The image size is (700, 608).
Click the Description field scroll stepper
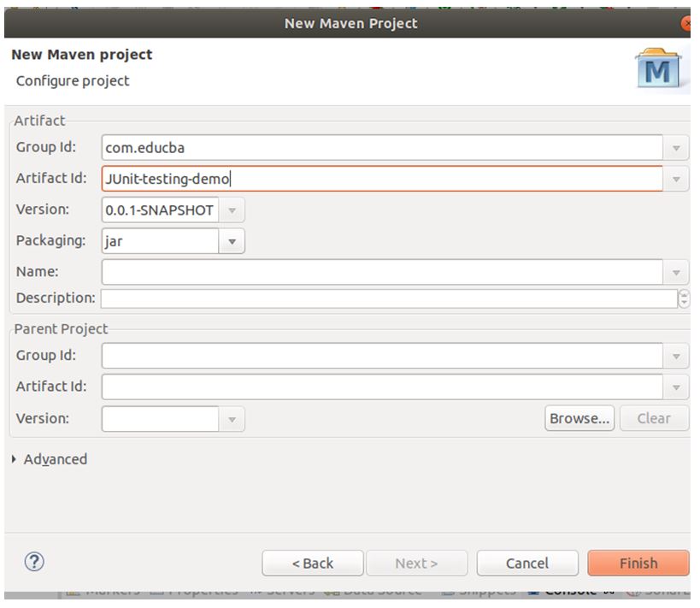(x=684, y=298)
